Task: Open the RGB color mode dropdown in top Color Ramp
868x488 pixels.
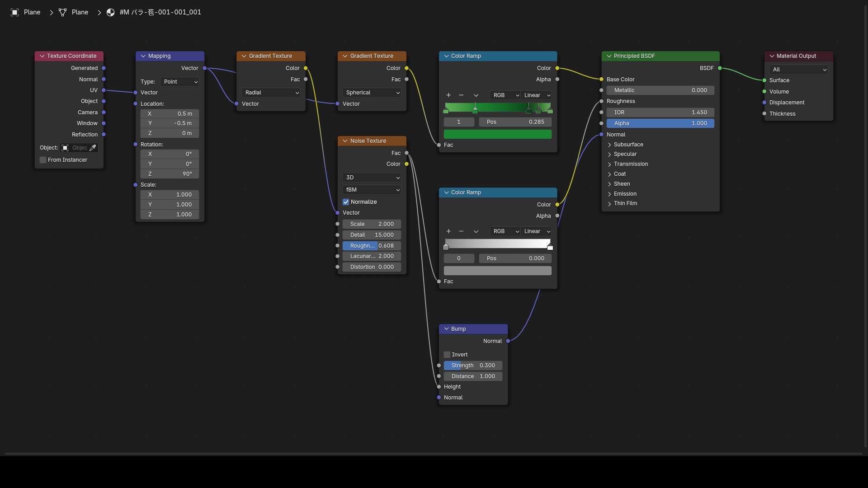Action: (505, 95)
